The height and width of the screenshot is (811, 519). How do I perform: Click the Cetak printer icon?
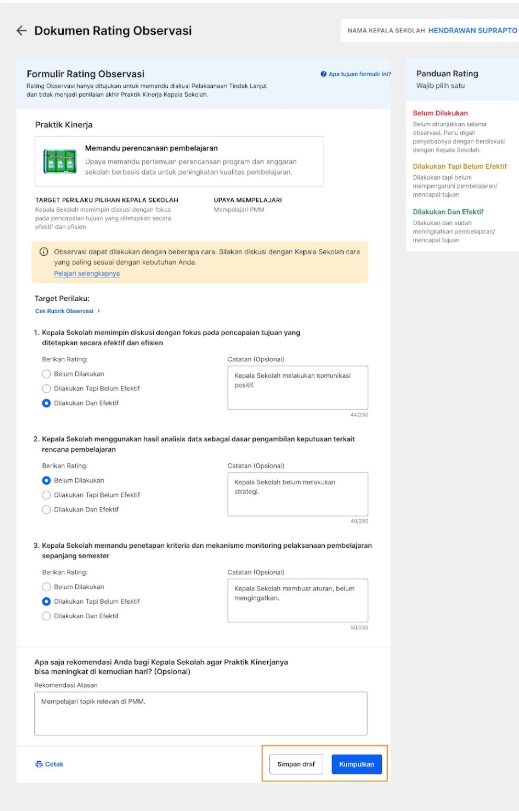[39, 764]
